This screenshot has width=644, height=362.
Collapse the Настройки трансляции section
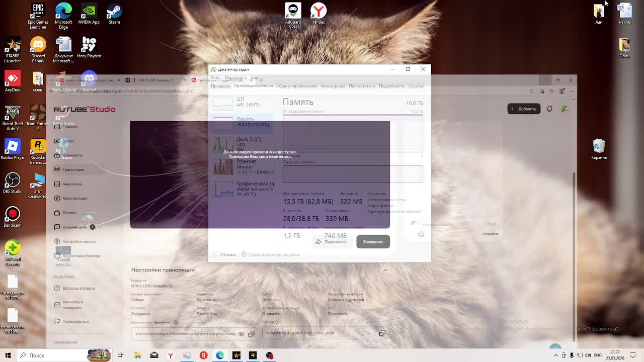click(386, 270)
